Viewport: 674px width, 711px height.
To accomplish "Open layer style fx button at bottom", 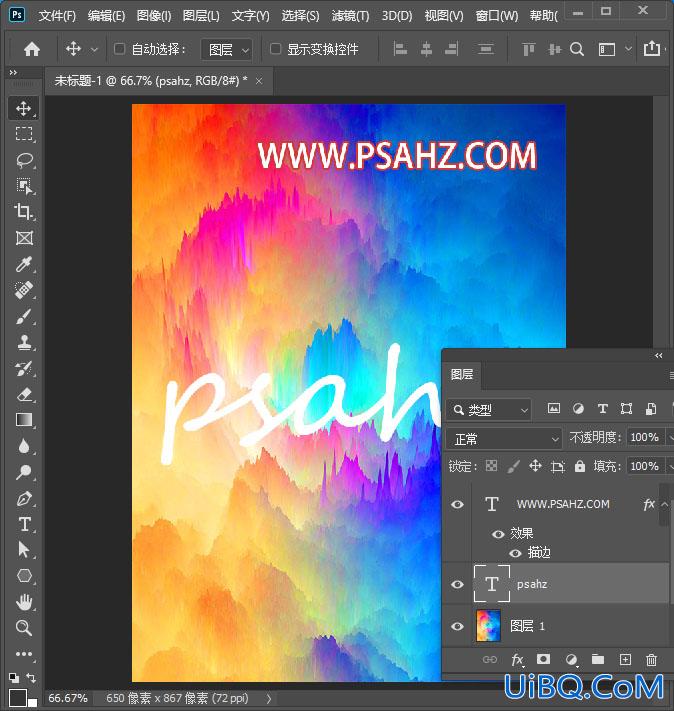I will pos(517,660).
